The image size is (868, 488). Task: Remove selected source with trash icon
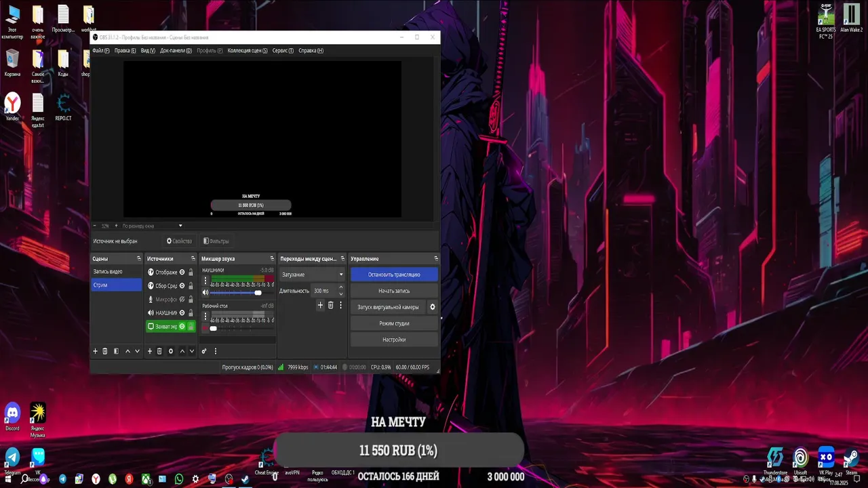click(159, 351)
